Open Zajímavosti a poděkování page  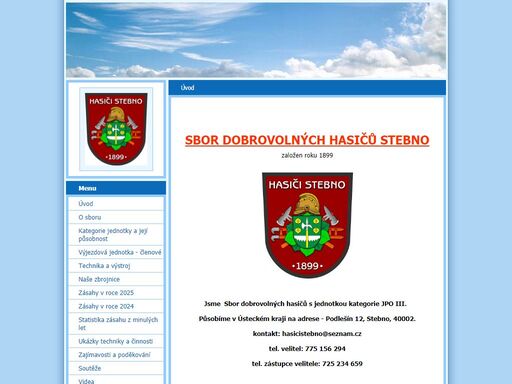coord(114,355)
